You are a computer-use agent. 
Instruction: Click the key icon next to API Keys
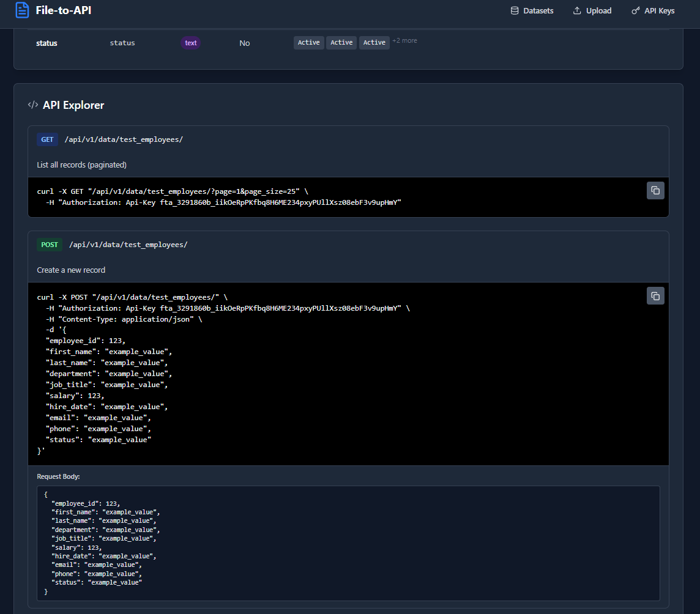tap(635, 10)
